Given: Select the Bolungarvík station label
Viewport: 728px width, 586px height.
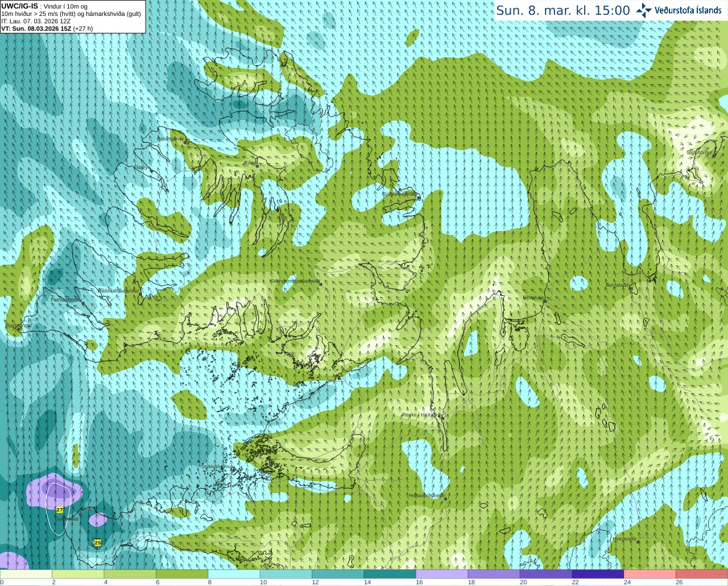Looking at the screenshot, I should pyautogui.click(x=171, y=139).
